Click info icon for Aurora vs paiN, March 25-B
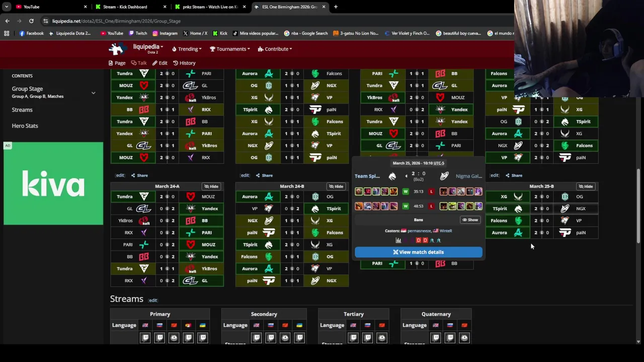 (541, 233)
